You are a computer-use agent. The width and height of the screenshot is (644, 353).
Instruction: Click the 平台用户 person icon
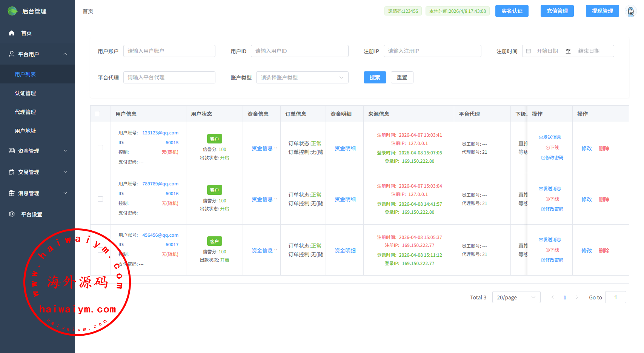pyautogui.click(x=12, y=54)
